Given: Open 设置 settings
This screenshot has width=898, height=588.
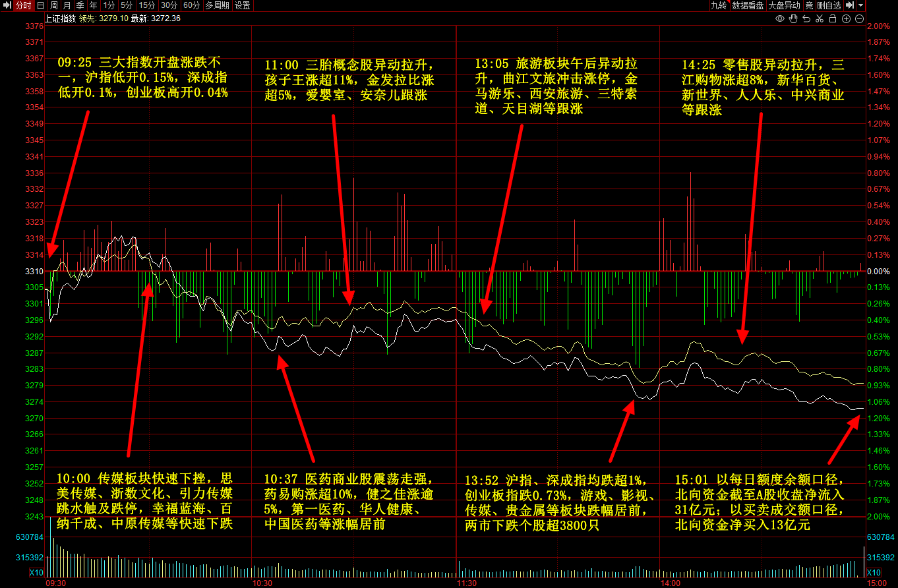Looking at the screenshot, I should tap(243, 5).
